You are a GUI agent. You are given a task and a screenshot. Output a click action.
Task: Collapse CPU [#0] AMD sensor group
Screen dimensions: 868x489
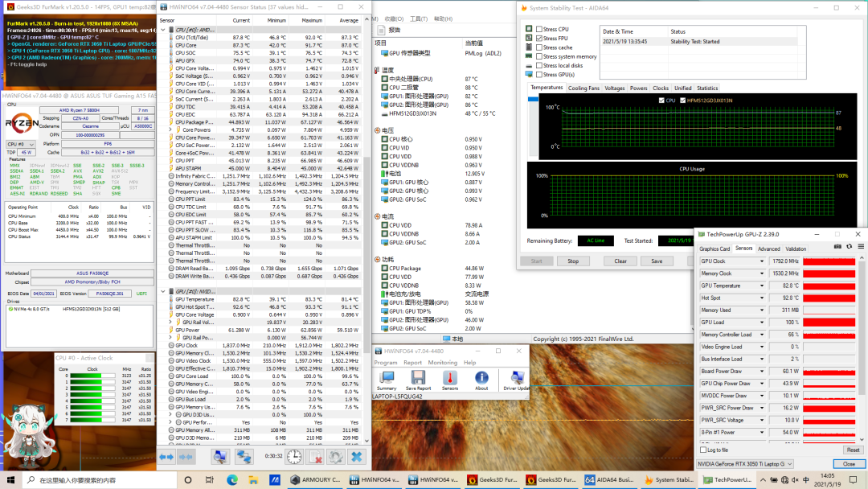coord(163,30)
